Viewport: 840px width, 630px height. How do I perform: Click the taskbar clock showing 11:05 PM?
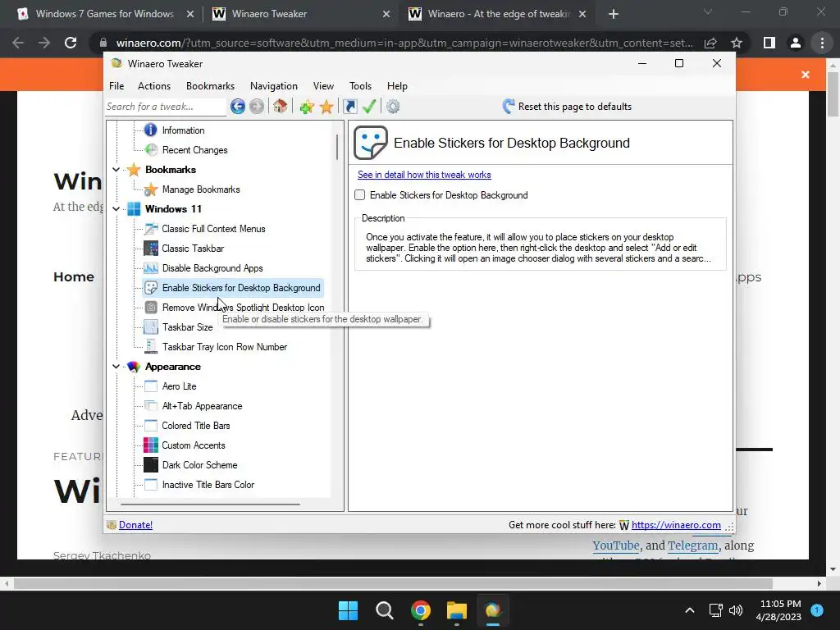(x=778, y=610)
